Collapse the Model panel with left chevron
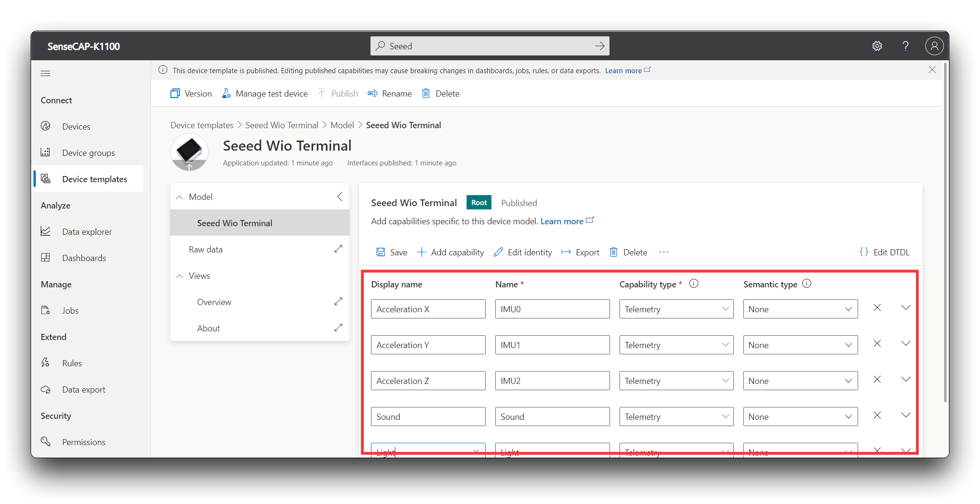Image resolution: width=980 pixels, height=504 pixels. (339, 197)
